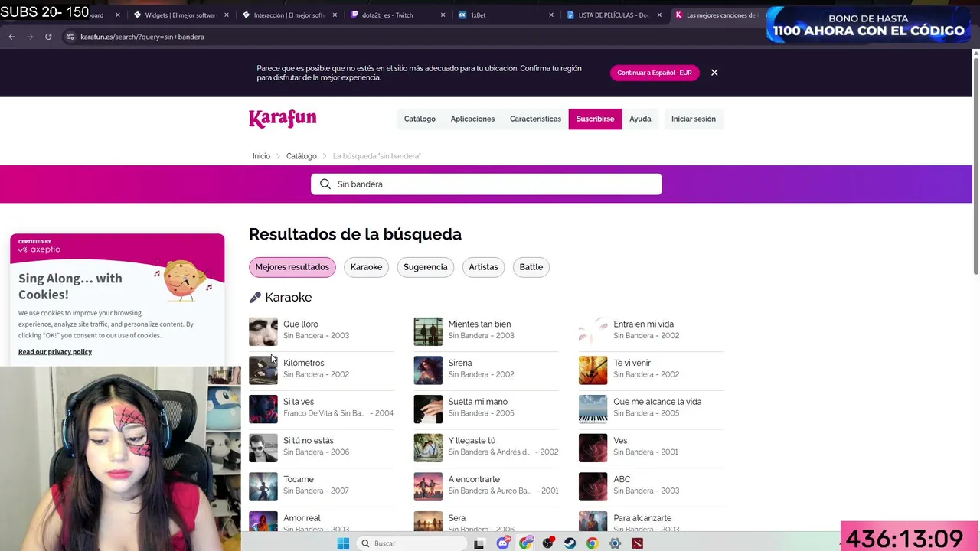
Task: Select the Battle filter chip
Action: pos(531,267)
